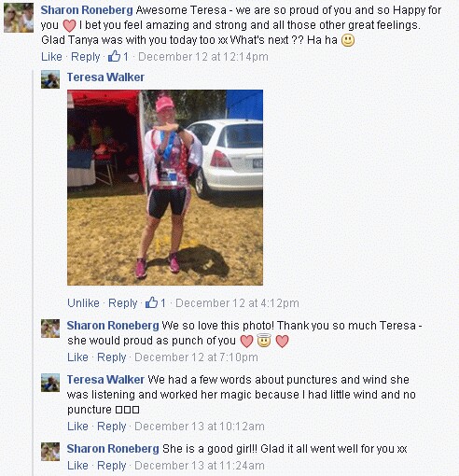This screenshot has width=459, height=476.
Task: Reply to Teresa Walker's photo comment
Action: [x=123, y=302]
